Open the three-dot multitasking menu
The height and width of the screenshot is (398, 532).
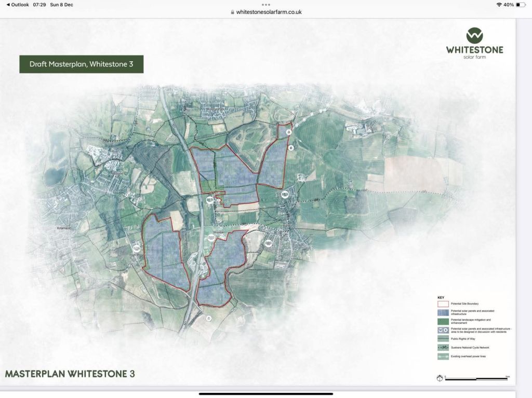266,4
